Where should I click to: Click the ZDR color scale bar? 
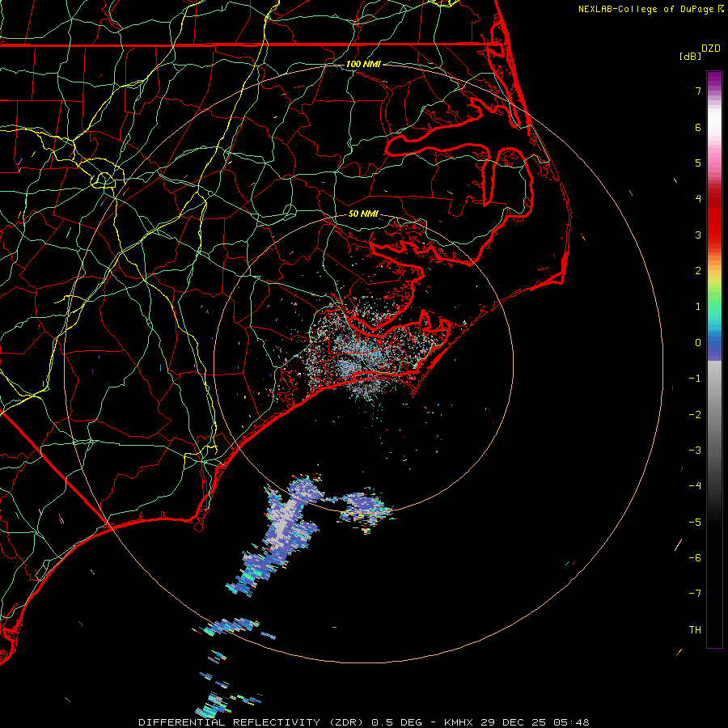pos(714,360)
